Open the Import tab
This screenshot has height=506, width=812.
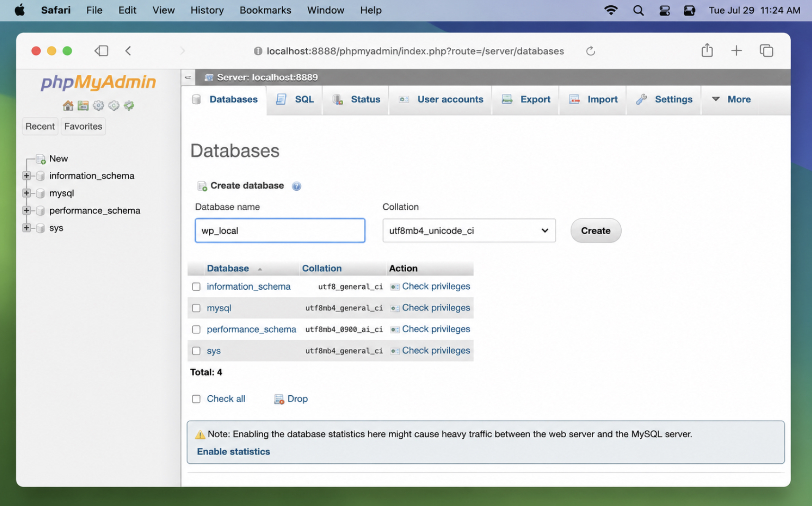(593, 99)
